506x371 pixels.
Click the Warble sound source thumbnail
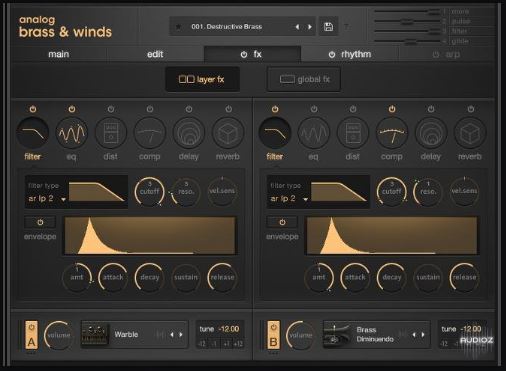(95, 334)
